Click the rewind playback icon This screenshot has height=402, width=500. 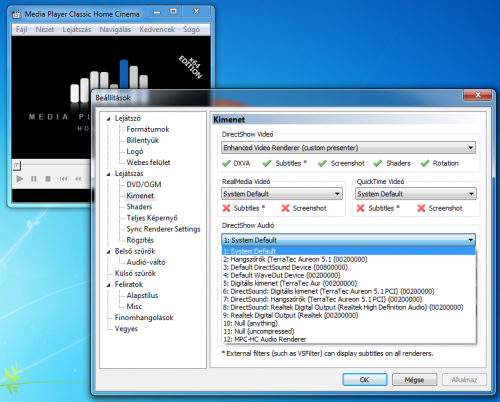(x=78, y=179)
